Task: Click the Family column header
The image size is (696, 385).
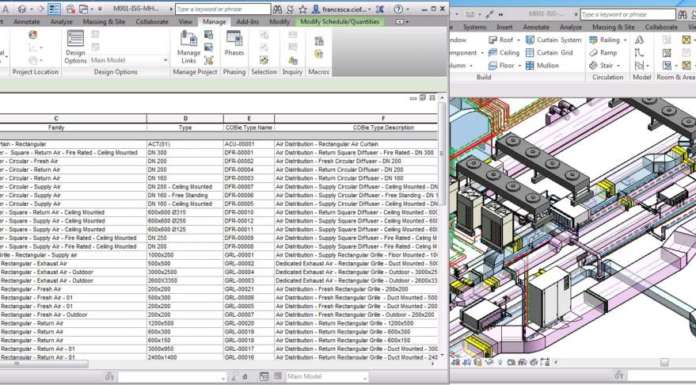Action: [x=56, y=127]
